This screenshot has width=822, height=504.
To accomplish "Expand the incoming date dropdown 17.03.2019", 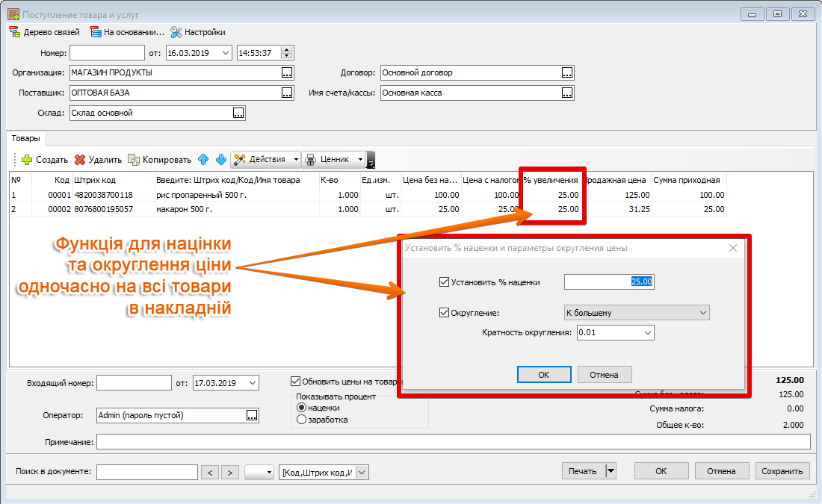I will pyautogui.click(x=253, y=383).
